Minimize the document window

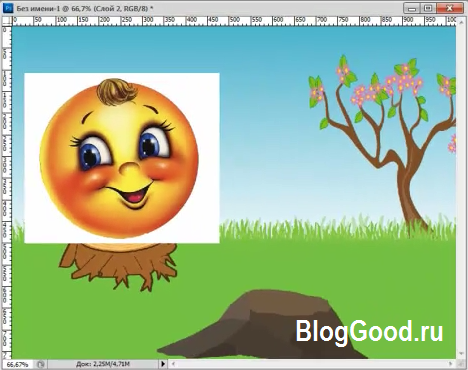(x=412, y=8)
